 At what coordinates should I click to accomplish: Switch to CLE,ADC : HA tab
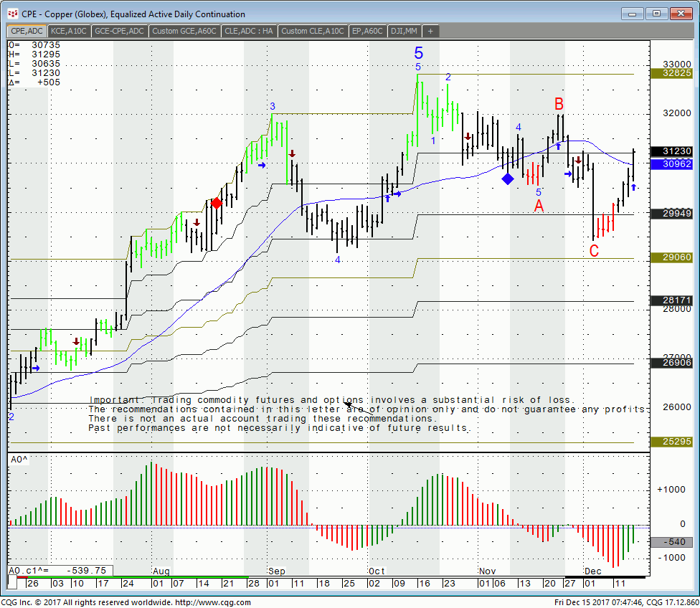249,31
